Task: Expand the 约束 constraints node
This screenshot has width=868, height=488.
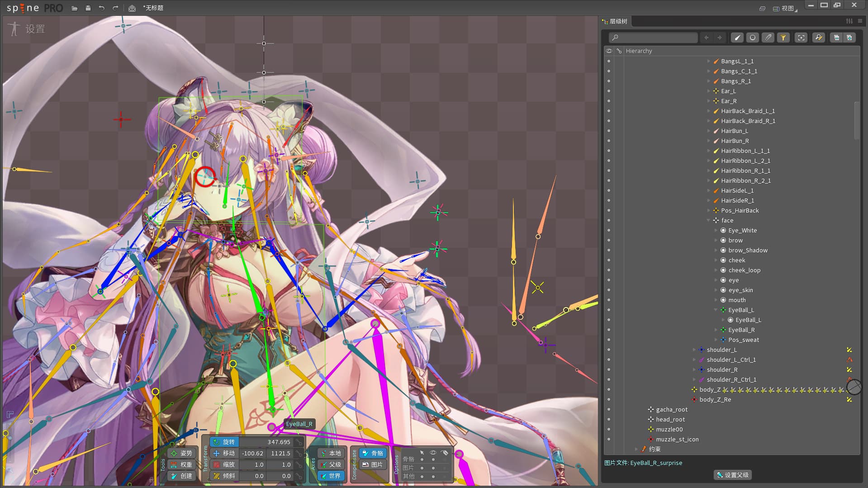Action: coord(636,449)
